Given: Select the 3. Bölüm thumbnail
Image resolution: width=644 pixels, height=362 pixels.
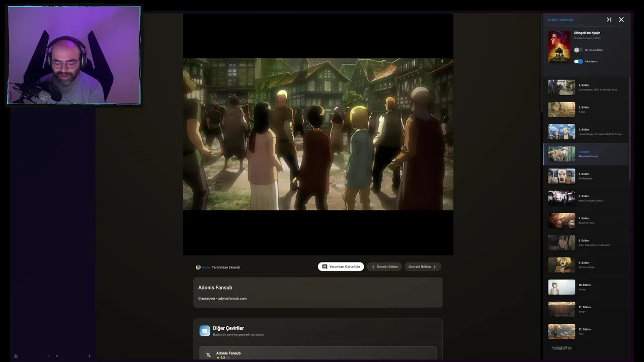Looking at the screenshot, I should click(x=561, y=132).
